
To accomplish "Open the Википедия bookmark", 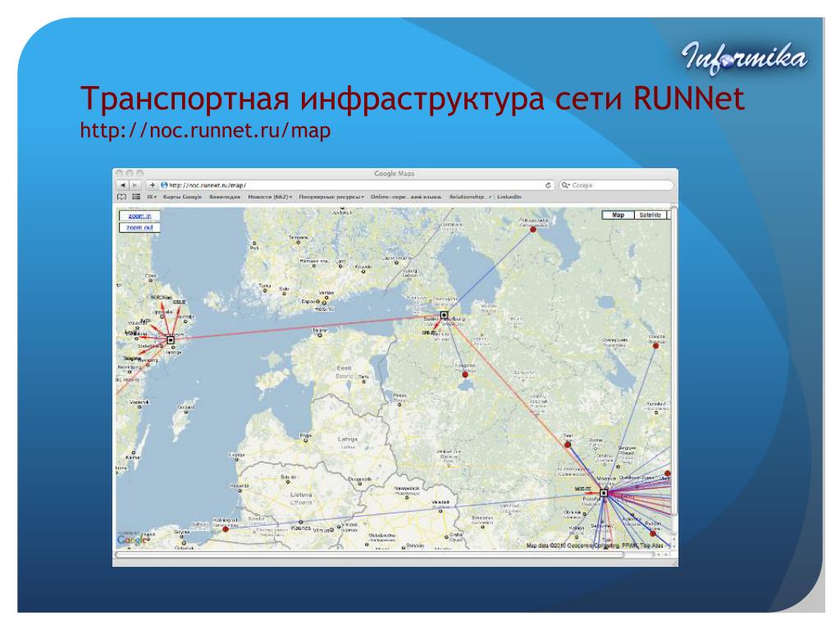I will click(x=225, y=197).
